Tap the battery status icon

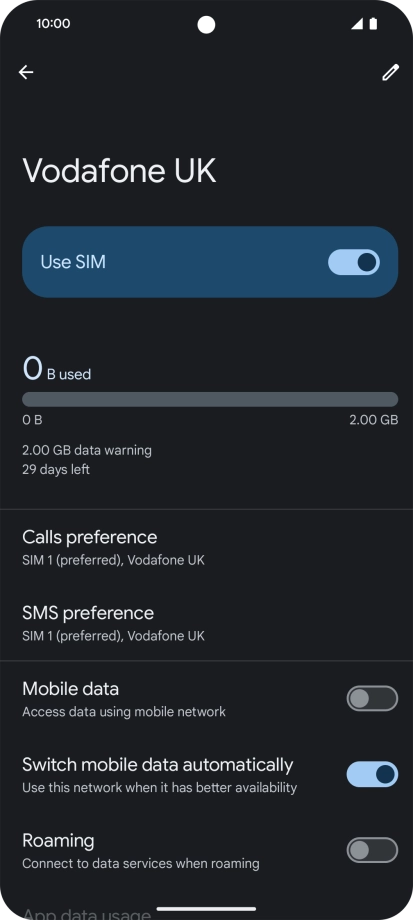tap(373, 24)
